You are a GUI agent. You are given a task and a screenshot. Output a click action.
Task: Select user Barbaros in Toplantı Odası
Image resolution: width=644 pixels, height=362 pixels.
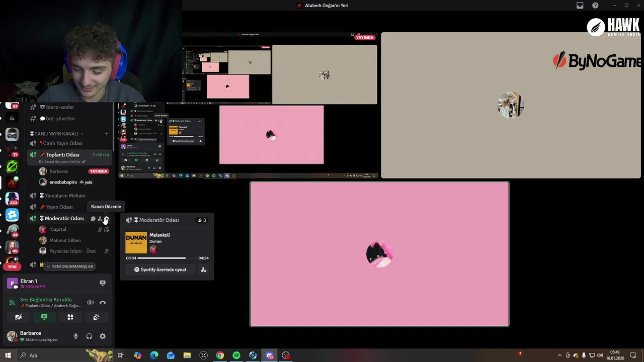coord(59,171)
